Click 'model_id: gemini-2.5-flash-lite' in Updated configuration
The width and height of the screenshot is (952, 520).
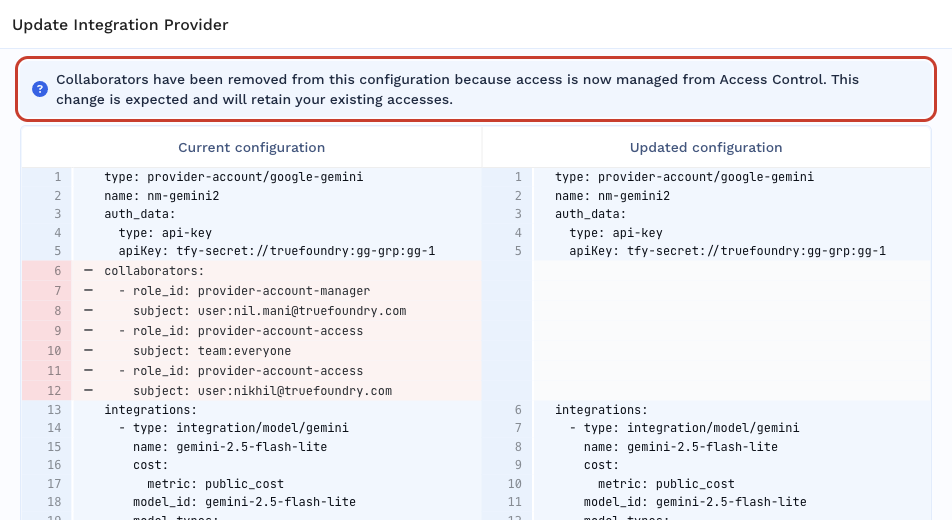695,502
